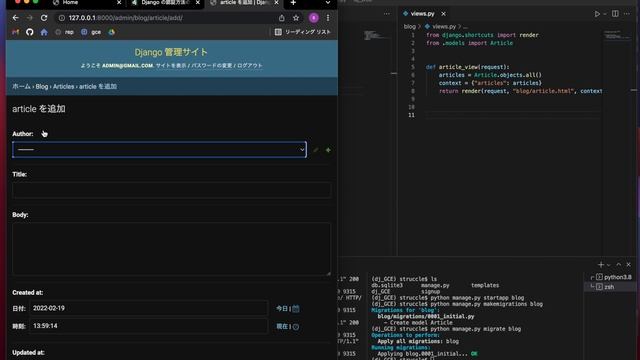
Task: Click the Title input field
Action: (x=171, y=190)
